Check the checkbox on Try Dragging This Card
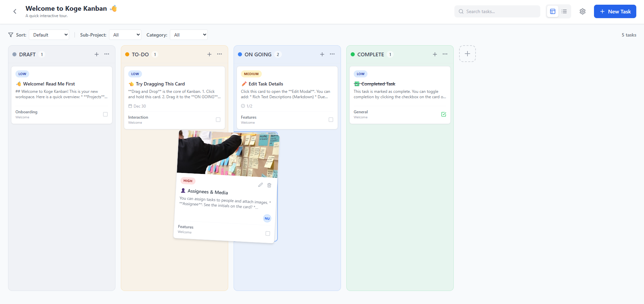 pyautogui.click(x=218, y=120)
